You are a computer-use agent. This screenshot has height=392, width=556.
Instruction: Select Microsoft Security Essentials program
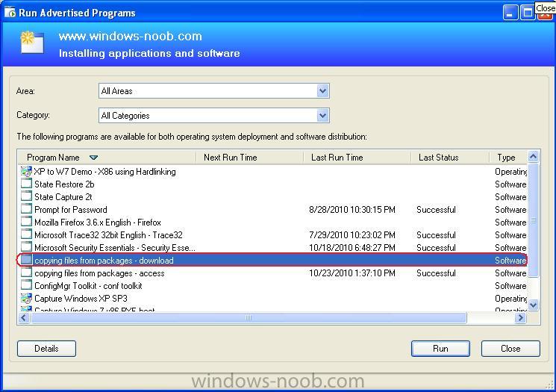pyautogui.click(x=114, y=248)
